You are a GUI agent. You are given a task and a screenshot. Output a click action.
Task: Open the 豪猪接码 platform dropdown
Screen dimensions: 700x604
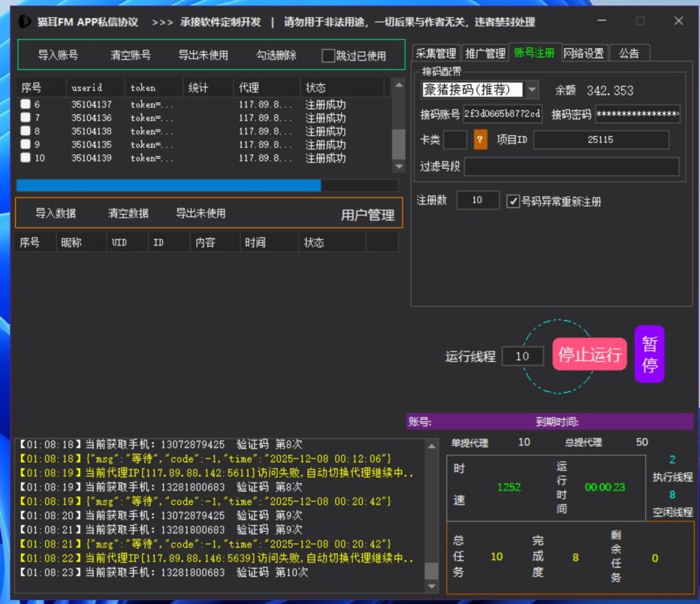[x=532, y=90]
